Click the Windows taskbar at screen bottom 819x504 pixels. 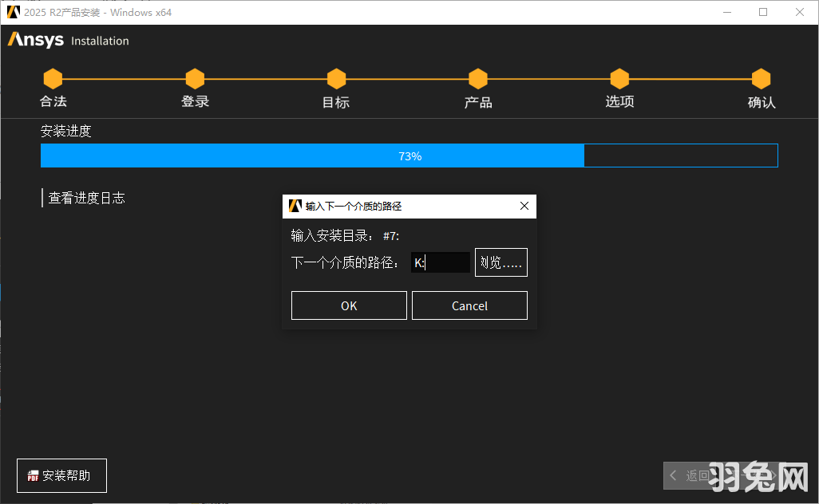click(409, 501)
